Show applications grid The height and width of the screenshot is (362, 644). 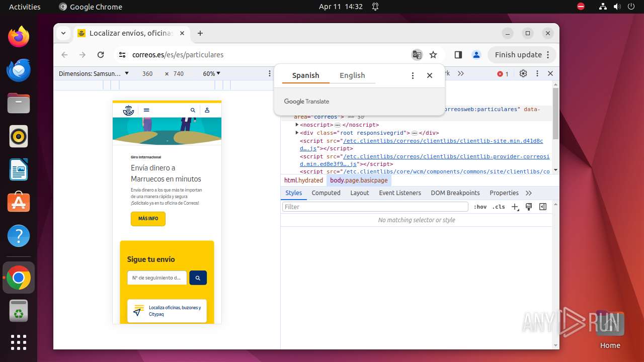pyautogui.click(x=19, y=342)
